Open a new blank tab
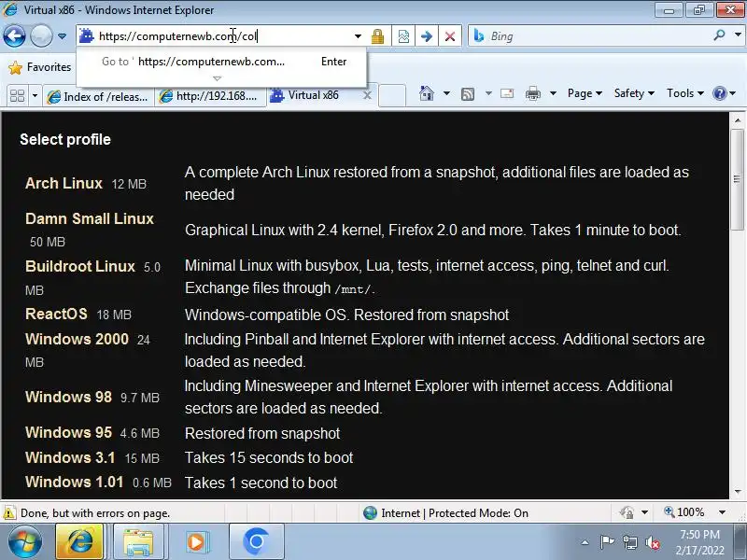The image size is (747, 560). pos(392,96)
